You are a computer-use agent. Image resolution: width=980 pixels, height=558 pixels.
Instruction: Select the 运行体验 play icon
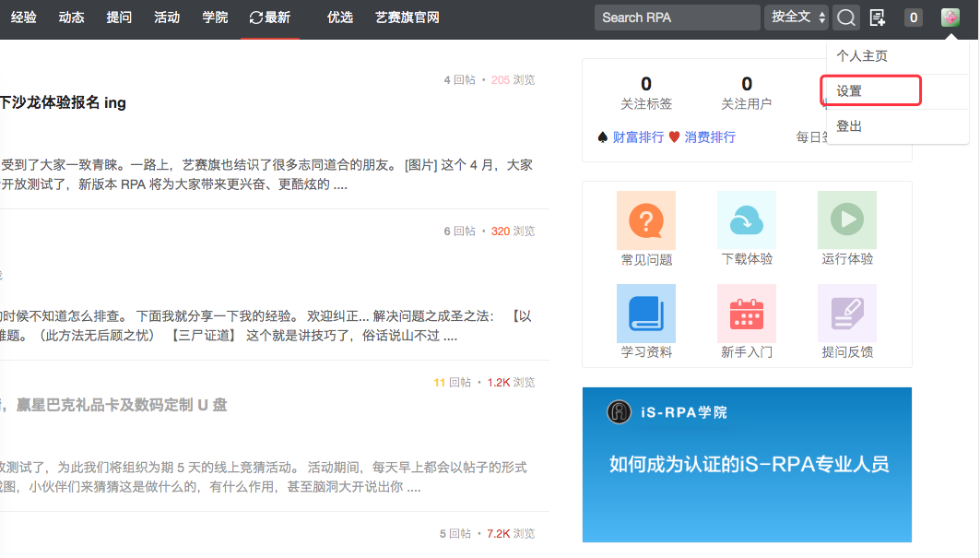846,220
